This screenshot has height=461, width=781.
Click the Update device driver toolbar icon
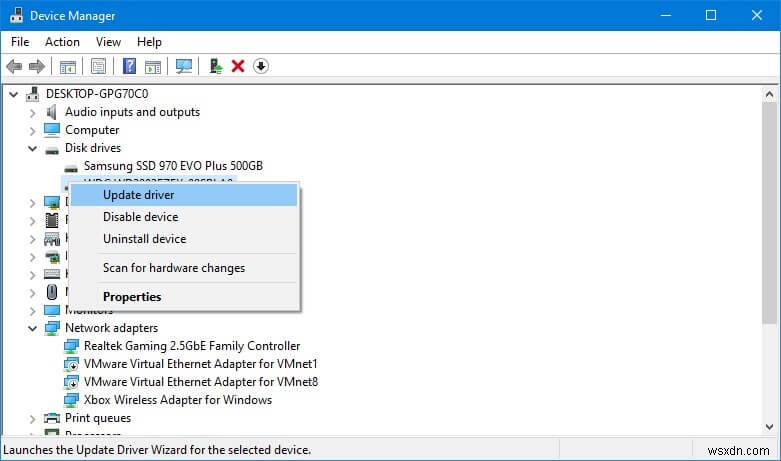[x=215, y=66]
